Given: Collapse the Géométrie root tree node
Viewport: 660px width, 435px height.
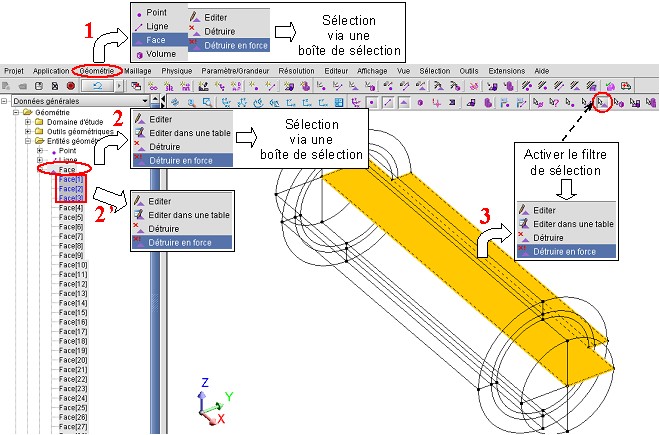Looking at the screenshot, I should pyautogui.click(x=16, y=113).
